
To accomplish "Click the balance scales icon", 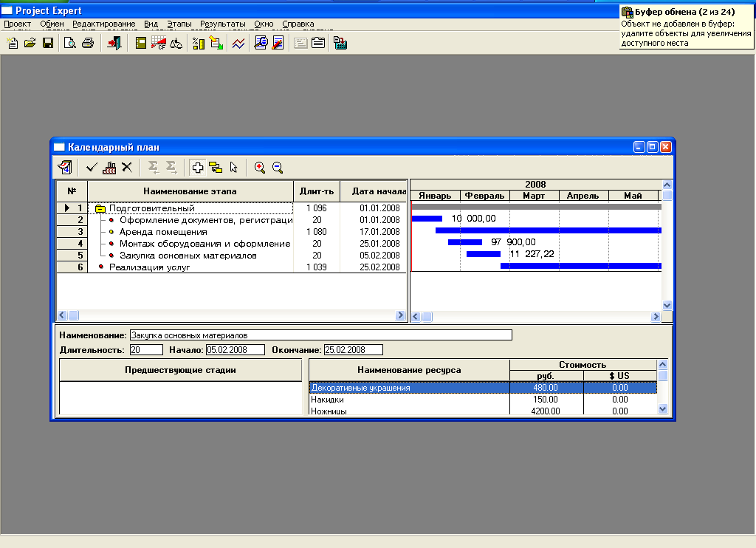I will point(176,44).
